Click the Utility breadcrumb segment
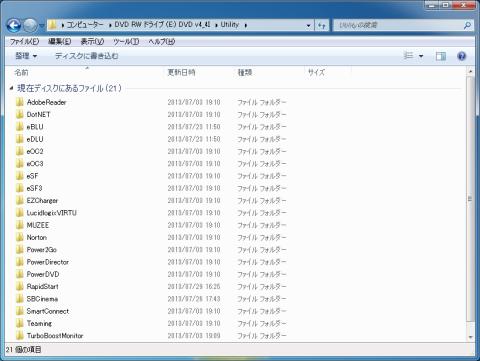 tap(230, 25)
